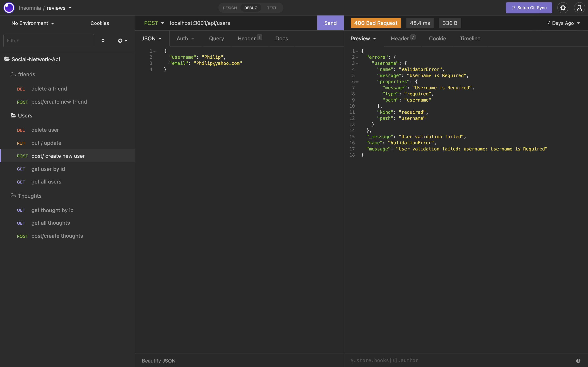Click the Thoughts folder icon
The width and height of the screenshot is (588, 367).
coord(13,196)
